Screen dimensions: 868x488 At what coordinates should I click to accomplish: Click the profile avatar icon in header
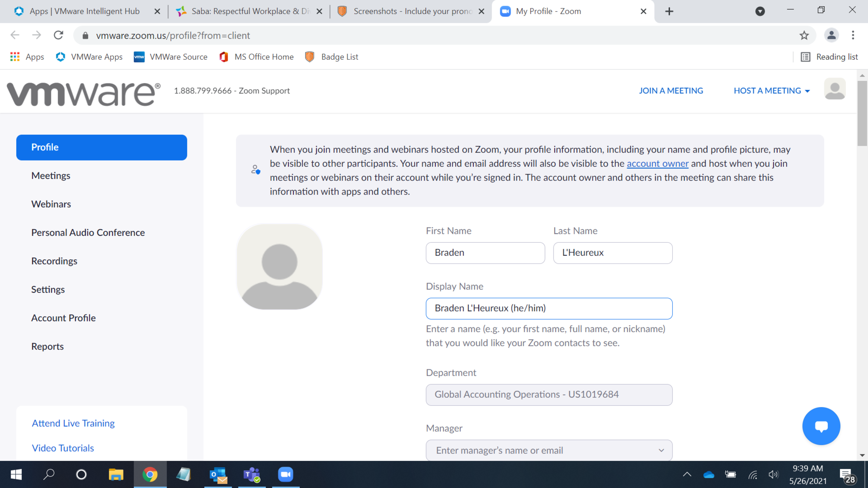coord(835,90)
